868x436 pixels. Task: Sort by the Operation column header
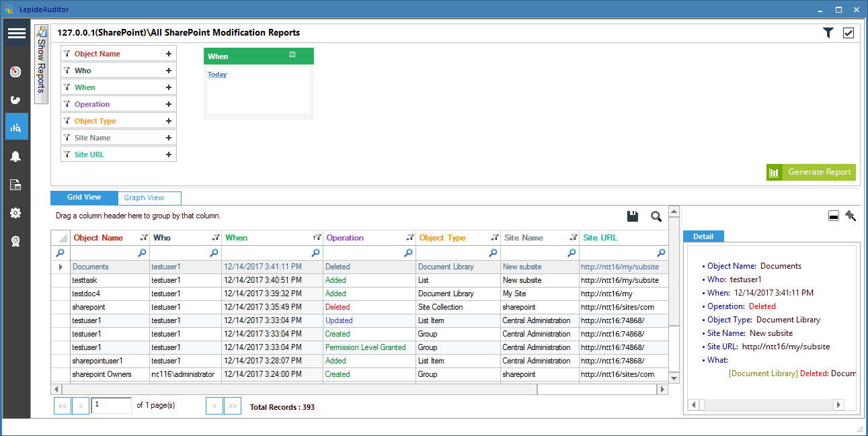[x=345, y=237]
